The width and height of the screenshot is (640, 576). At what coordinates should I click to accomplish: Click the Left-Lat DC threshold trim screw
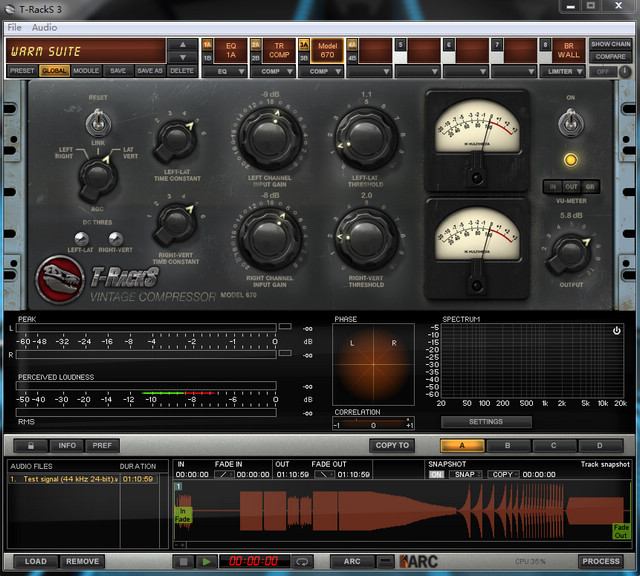(x=81, y=238)
